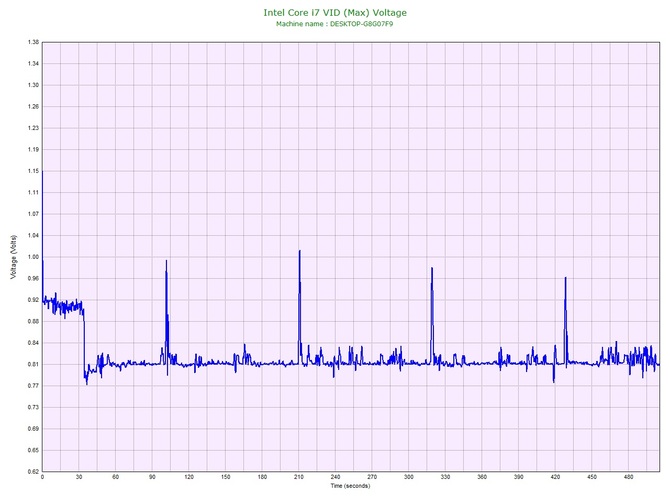
Task: Click the 60 tick on the time axis
Action: (x=115, y=477)
